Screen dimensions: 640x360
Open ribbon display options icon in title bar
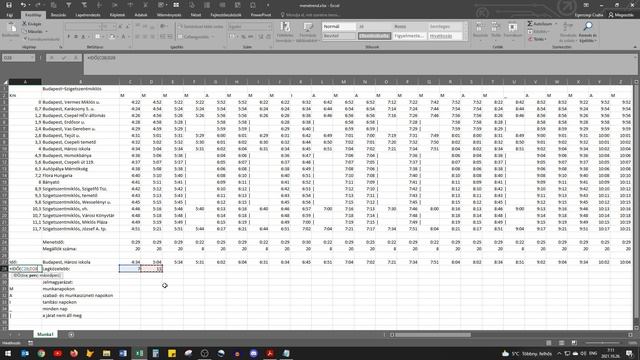click(586, 5)
